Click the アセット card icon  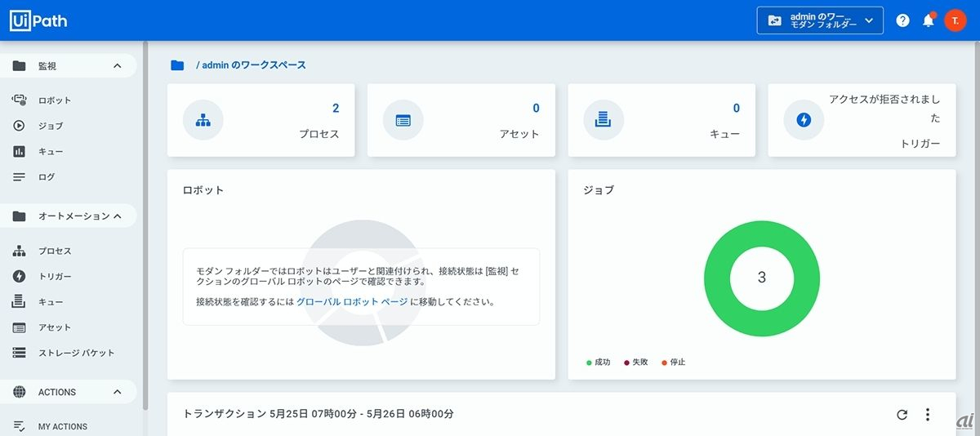pos(403,120)
